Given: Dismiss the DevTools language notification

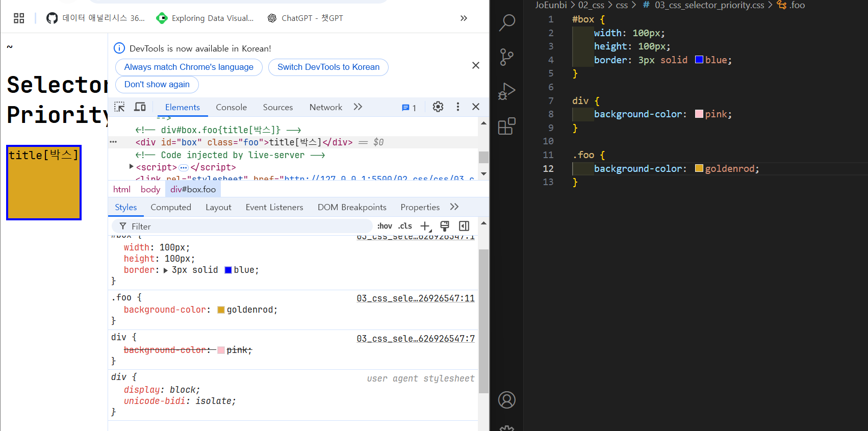Looking at the screenshot, I should coord(476,65).
